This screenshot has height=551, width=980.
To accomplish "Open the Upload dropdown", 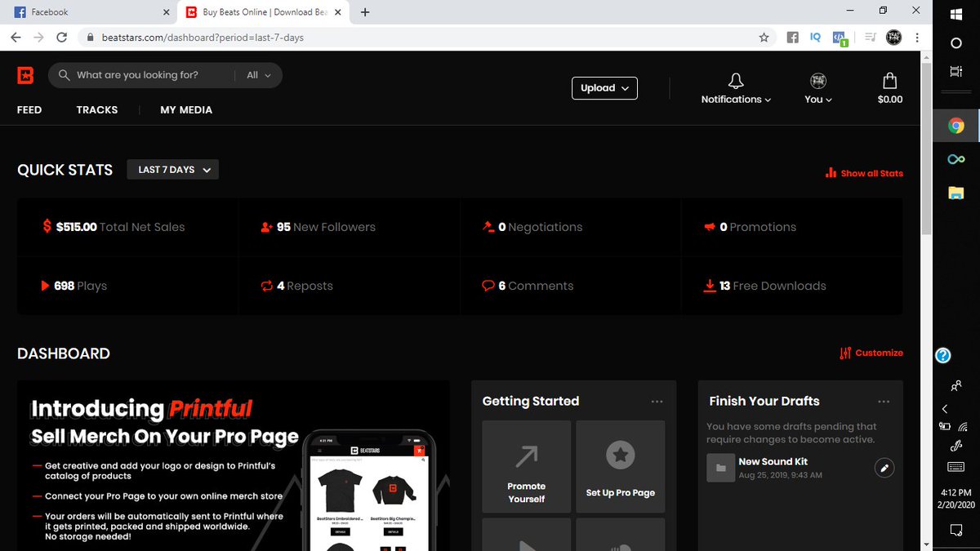I will 604,88.
